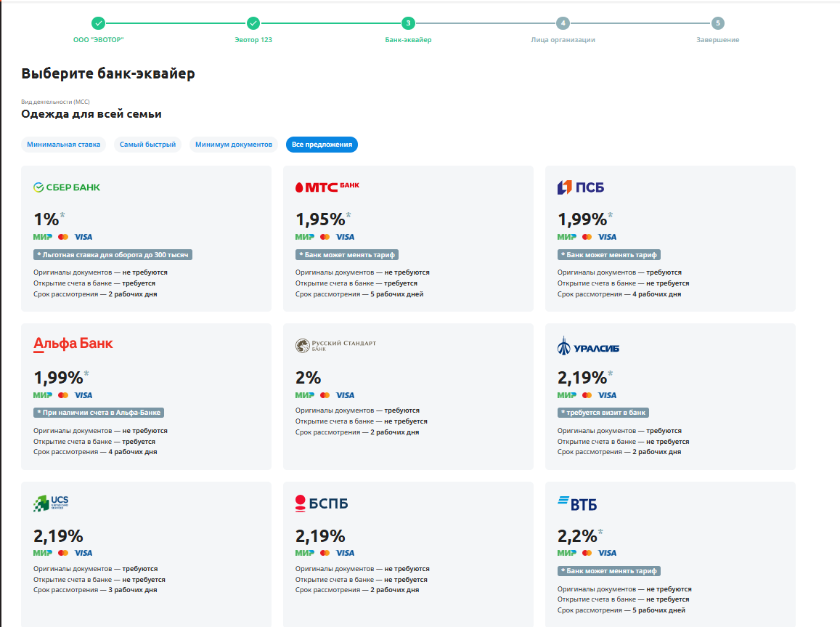Click the VISA icon in ВТБ card

tap(608, 553)
